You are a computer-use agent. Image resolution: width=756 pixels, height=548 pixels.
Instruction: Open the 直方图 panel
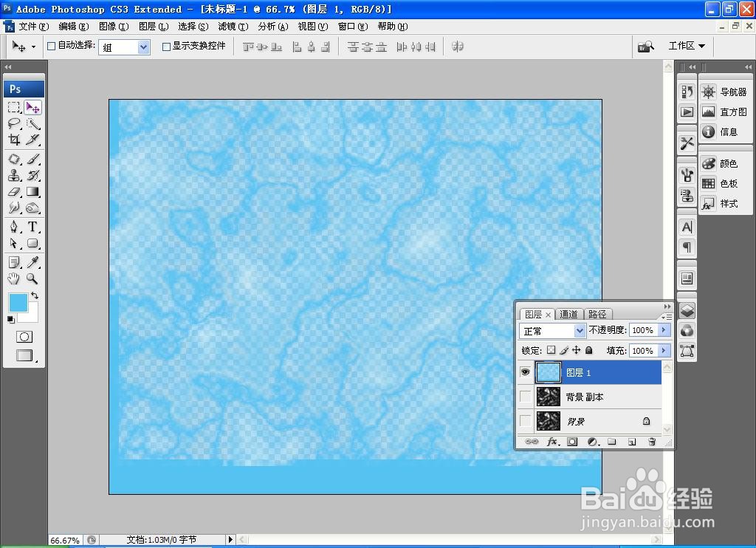point(724,112)
